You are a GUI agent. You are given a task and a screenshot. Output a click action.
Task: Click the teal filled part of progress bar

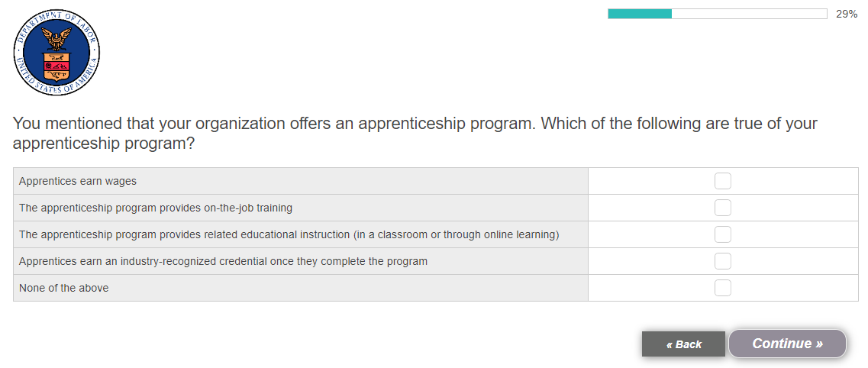tap(639, 14)
